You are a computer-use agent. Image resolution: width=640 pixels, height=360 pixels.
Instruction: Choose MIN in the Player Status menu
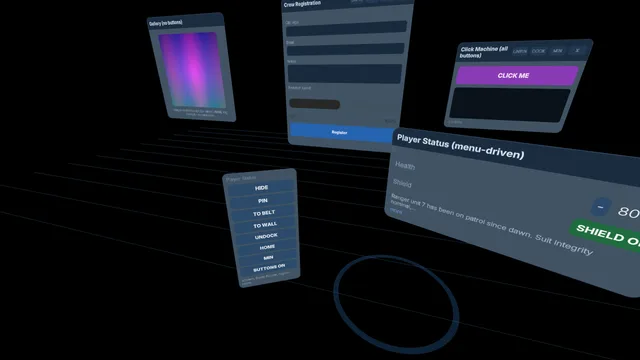coord(269,258)
